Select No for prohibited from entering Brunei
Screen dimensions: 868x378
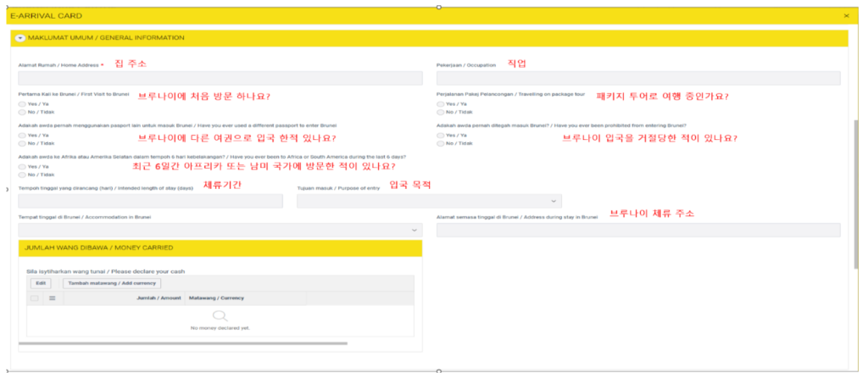[x=441, y=143]
